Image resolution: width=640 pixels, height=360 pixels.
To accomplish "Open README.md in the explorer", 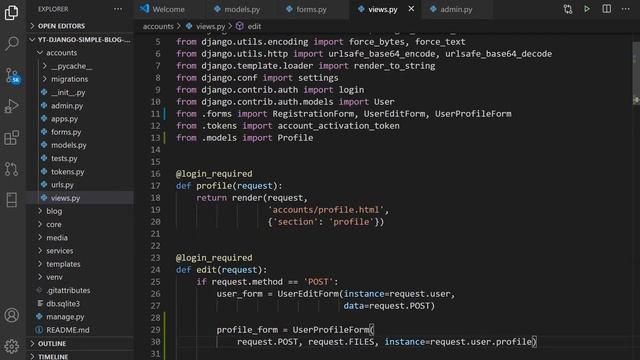I will coord(80,330).
